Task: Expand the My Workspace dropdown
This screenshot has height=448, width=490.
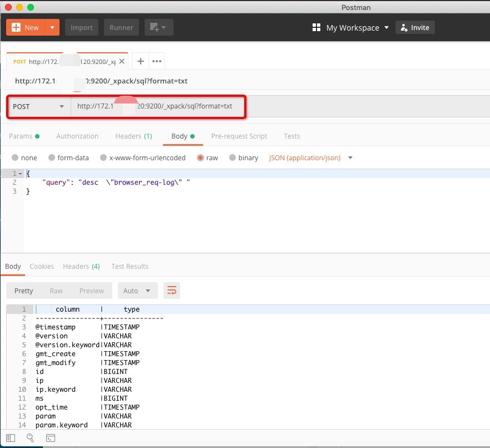Action: pyautogui.click(x=358, y=28)
